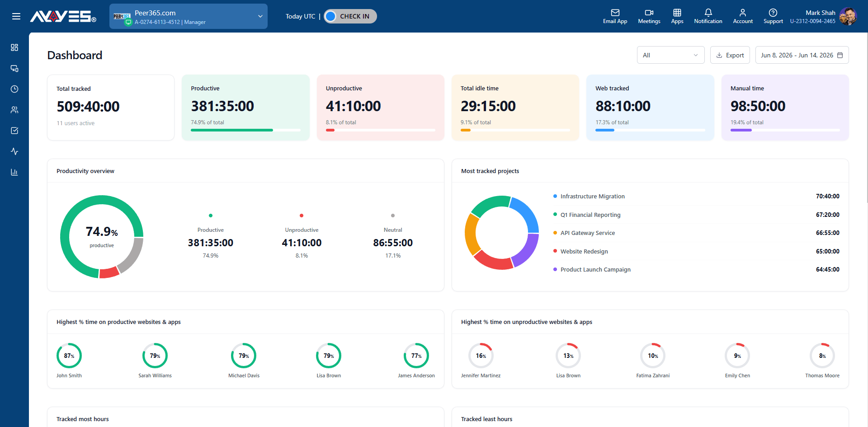This screenshot has width=868, height=427.
Task: Click the Manual time progress bar
Action: (x=785, y=130)
